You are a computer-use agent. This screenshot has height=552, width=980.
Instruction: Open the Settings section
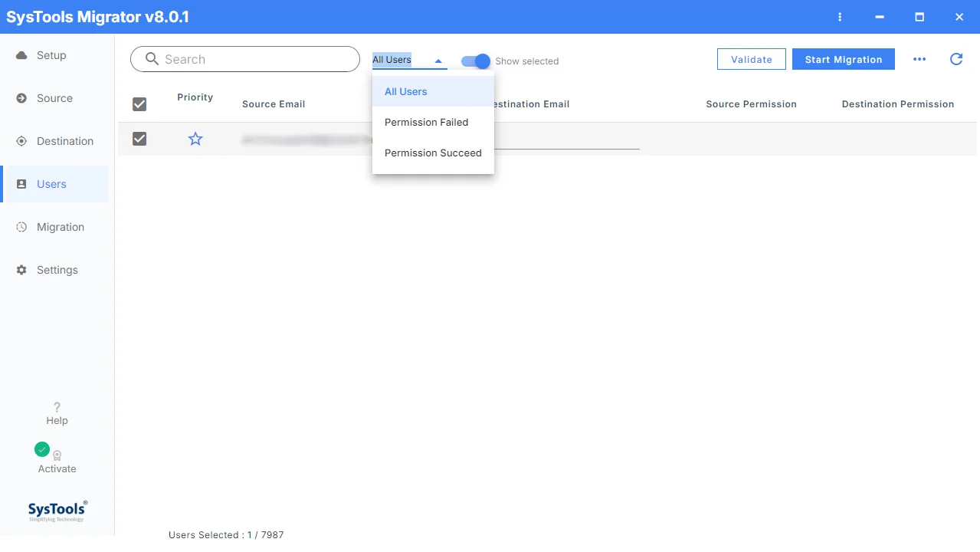tap(55, 270)
